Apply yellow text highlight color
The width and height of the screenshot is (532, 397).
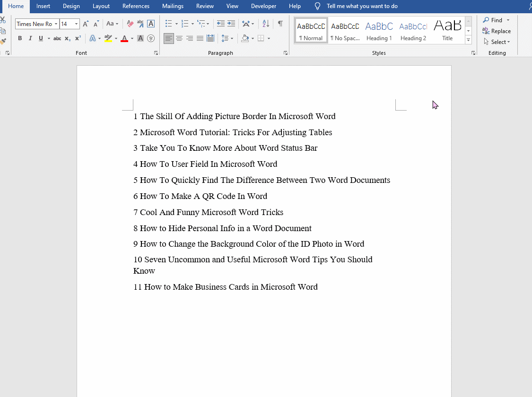pos(108,38)
